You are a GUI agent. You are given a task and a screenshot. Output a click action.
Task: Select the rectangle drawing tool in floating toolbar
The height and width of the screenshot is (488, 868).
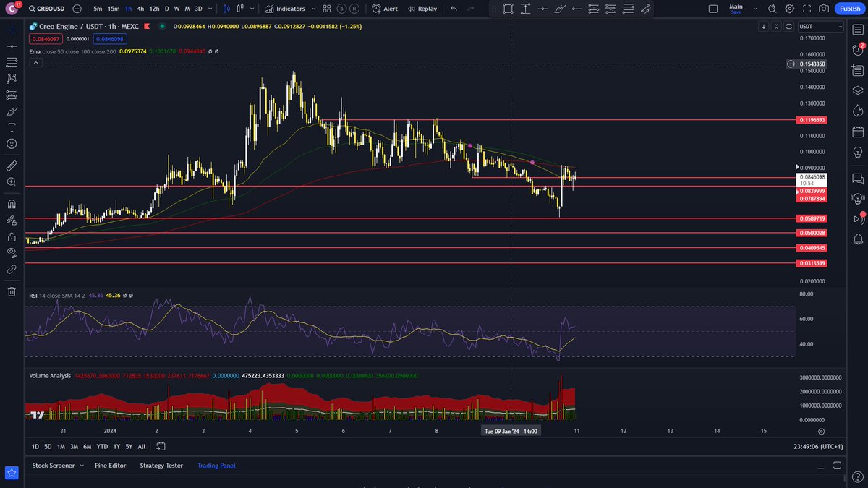pyautogui.click(x=509, y=9)
